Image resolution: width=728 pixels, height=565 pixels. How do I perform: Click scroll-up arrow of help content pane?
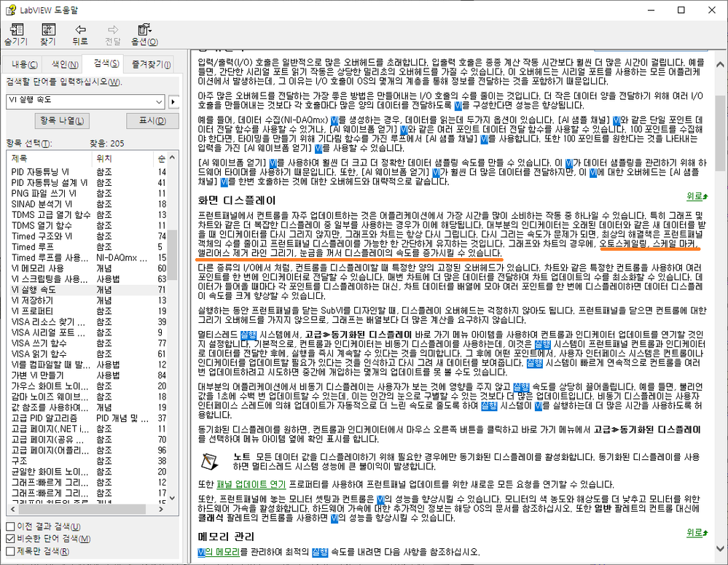point(720,65)
